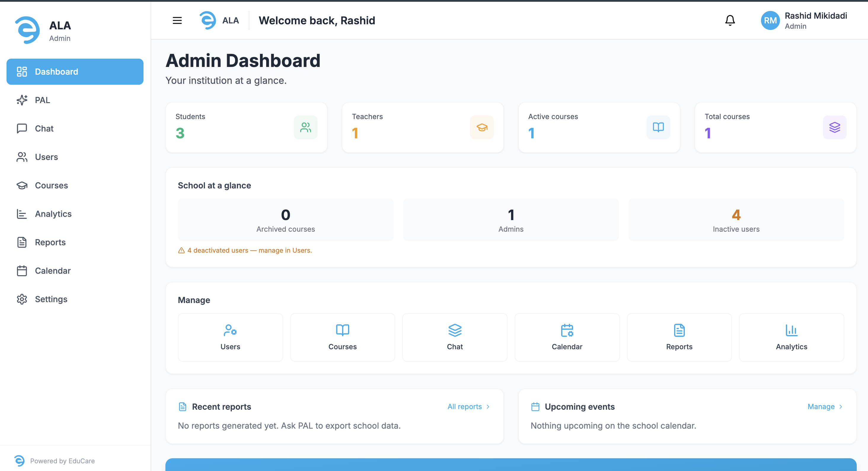Open the Reports manage tile
This screenshot has width=868, height=471.
coord(679,337)
